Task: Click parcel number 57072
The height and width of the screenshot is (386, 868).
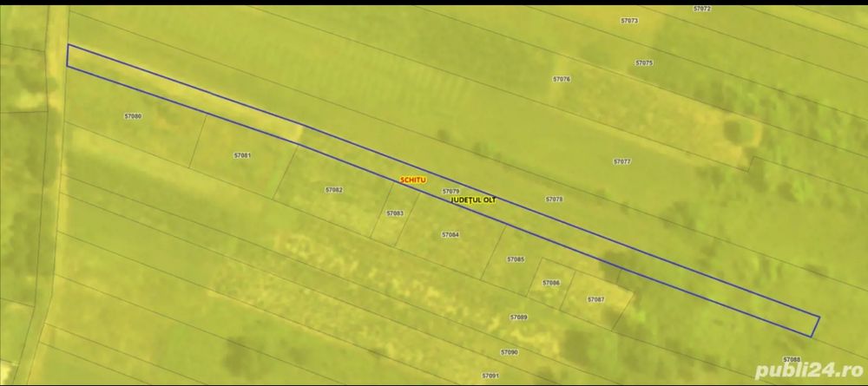Action: (702, 9)
